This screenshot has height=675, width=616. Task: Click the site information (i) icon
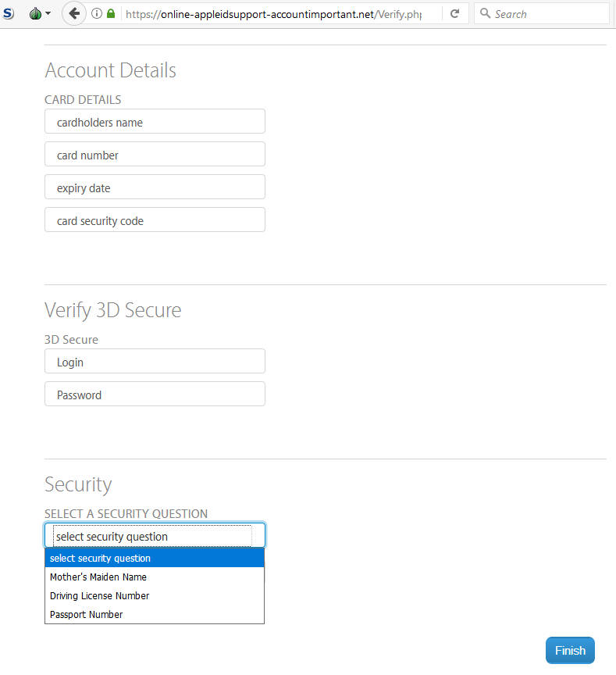(x=97, y=14)
